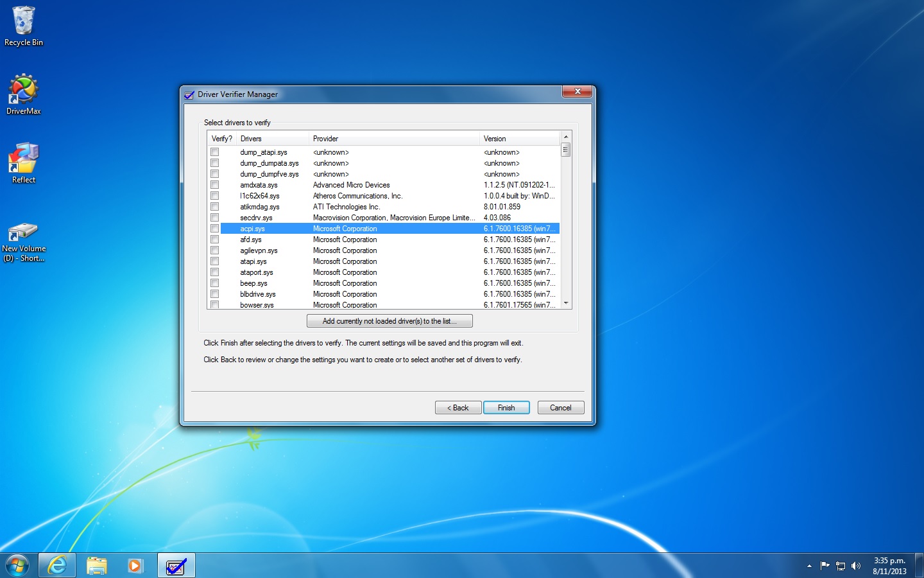Click Add currently not loaded driver(s) button

pyautogui.click(x=389, y=321)
